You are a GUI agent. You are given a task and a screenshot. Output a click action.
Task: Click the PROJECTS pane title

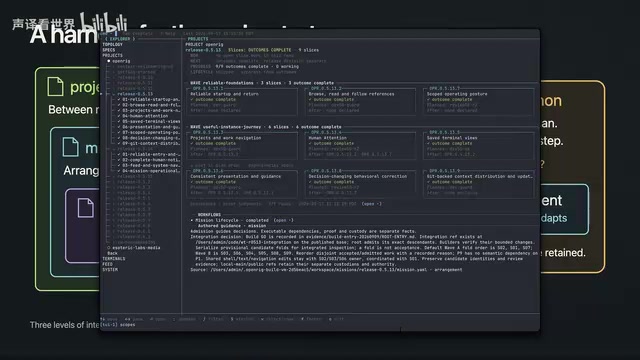(198, 39)
